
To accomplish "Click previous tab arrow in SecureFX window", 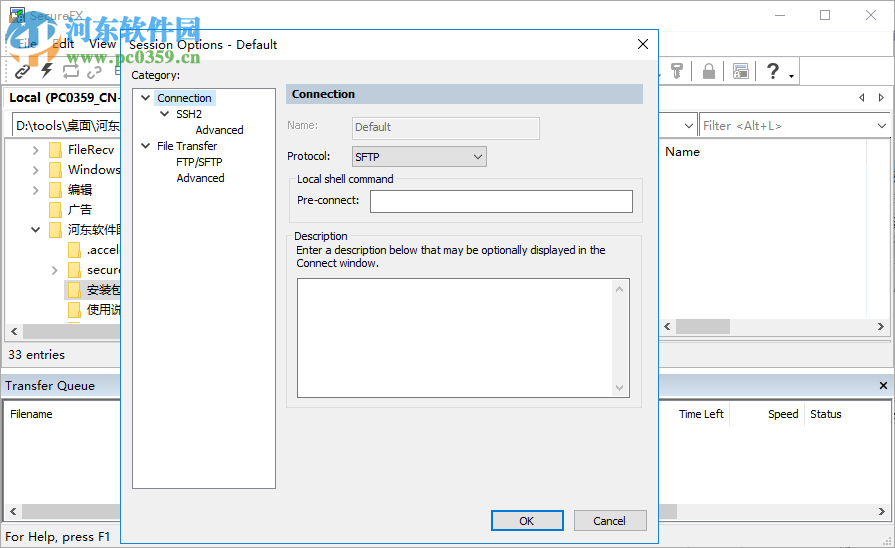I will pos(862,98).
